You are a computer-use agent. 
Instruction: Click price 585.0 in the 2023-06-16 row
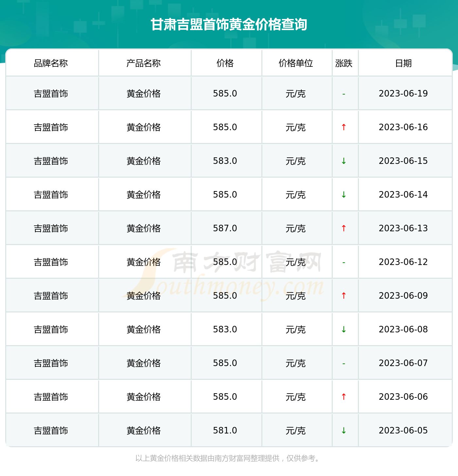coord(225,127)
